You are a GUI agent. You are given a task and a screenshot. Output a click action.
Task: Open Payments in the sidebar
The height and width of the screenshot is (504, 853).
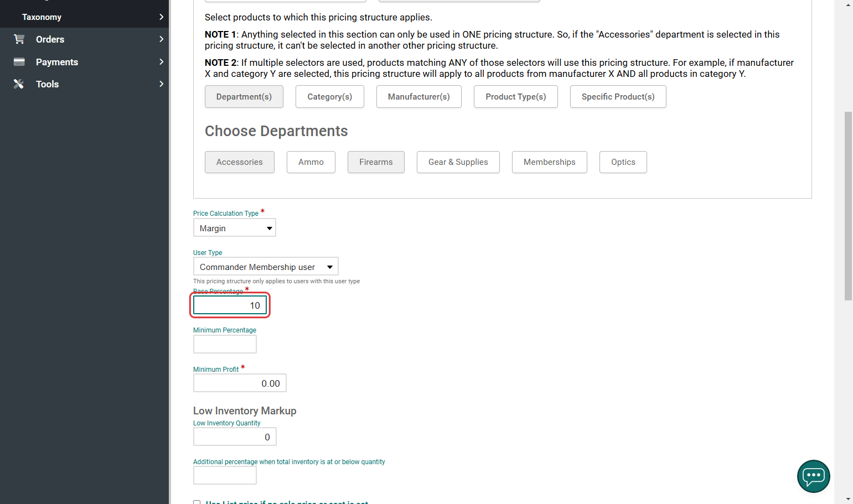pos(57,62)
